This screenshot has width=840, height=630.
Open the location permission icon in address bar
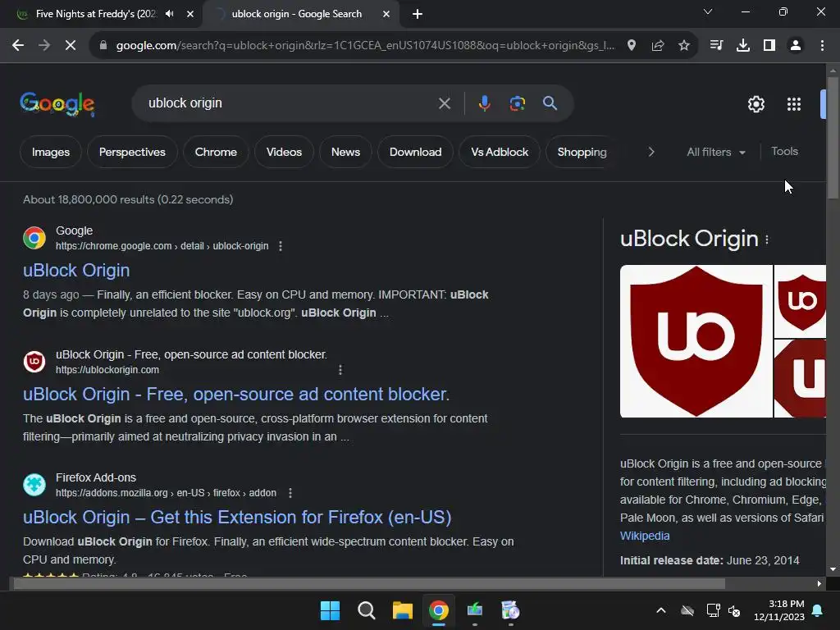[632, 46]
